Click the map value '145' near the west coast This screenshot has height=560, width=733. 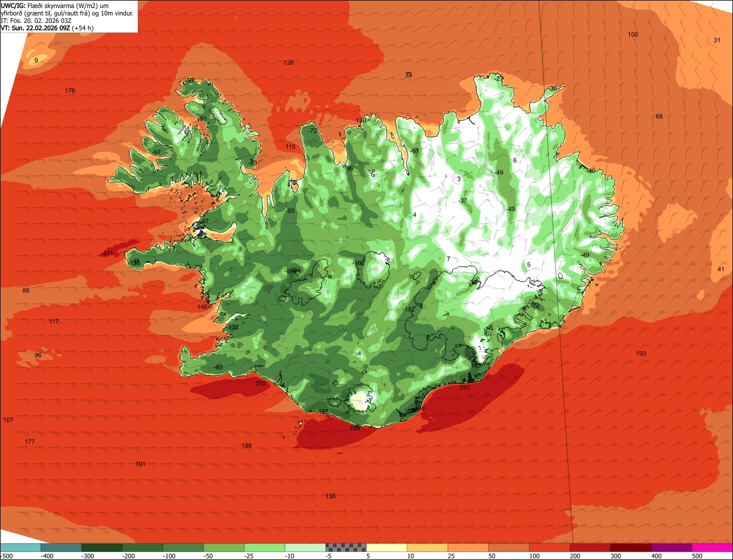pyautogui.click(x=203, y=307)
